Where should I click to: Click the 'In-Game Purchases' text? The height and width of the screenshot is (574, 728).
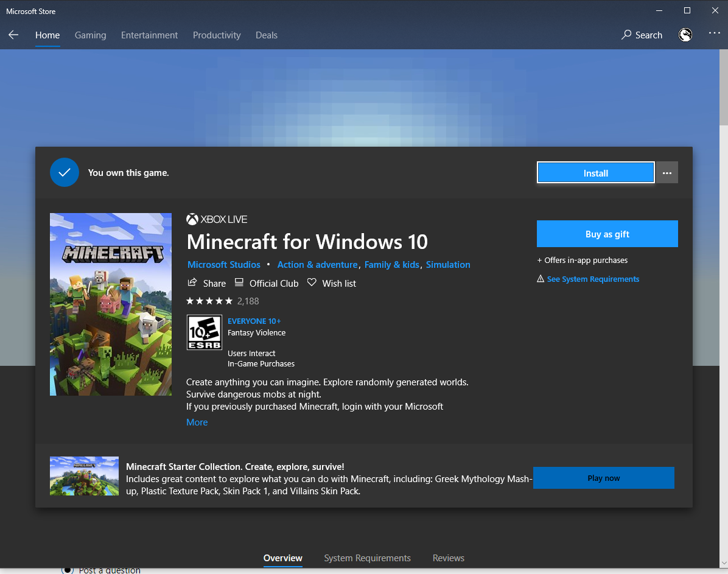261,363
